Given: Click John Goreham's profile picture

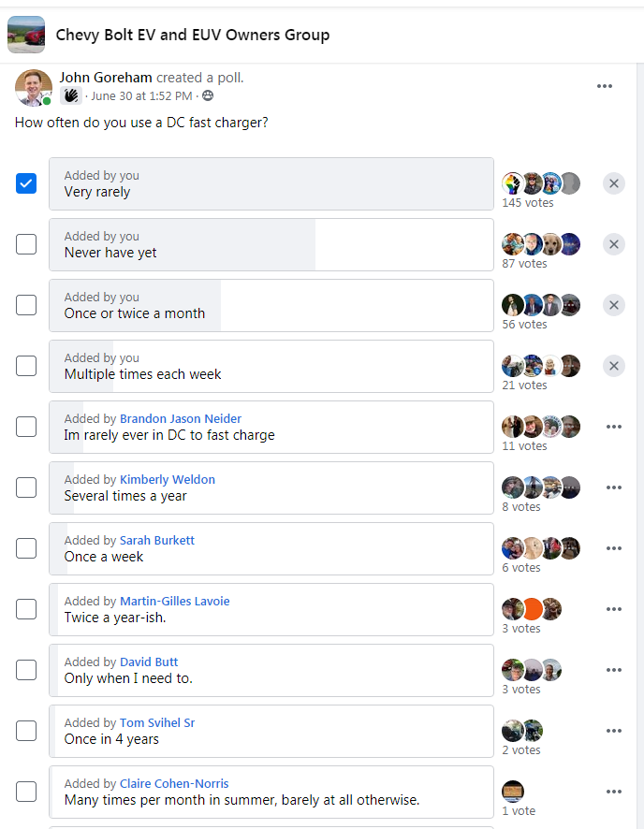Looking at the screenshot, I should point(34,88).
